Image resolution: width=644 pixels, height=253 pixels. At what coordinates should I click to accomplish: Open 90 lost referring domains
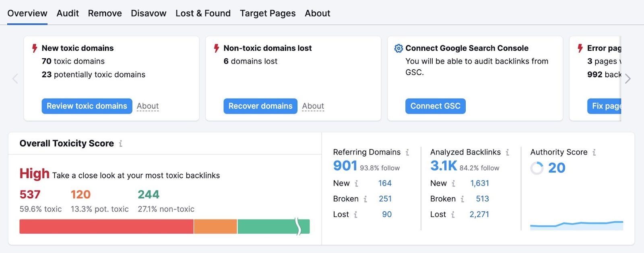tap(387, 215)
